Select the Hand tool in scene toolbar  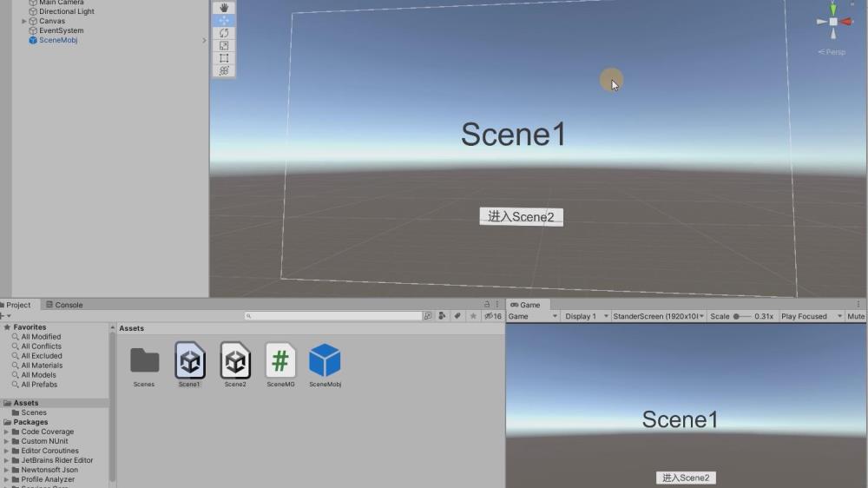(224, 8)
